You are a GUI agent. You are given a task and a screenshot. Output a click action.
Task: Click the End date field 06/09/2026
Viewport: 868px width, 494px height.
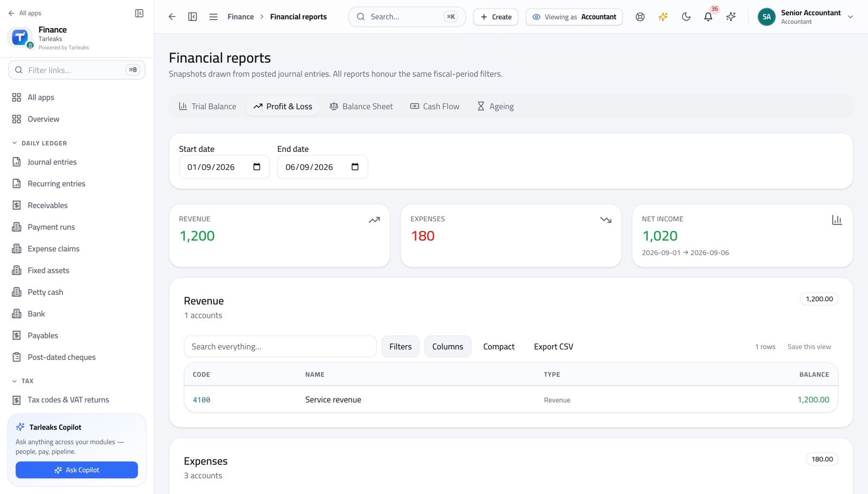(x=322, y=167)
